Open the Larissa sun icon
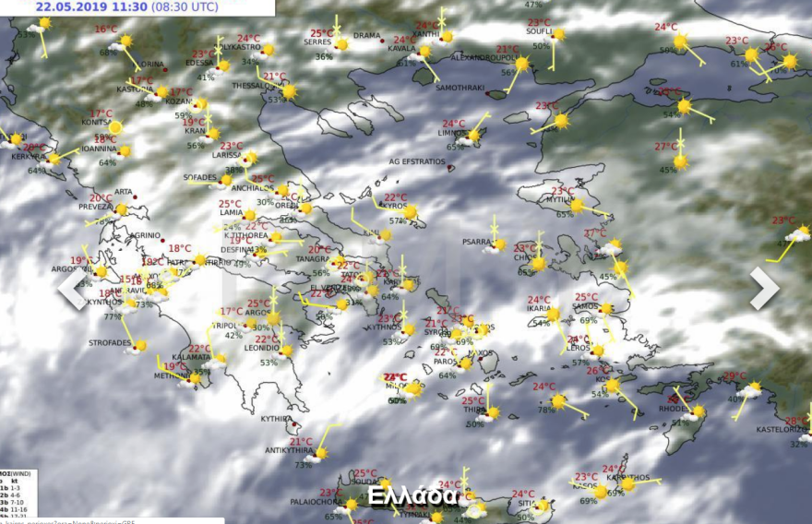The height and width of the screenshot is (524, 812). (x=250, y=158)
